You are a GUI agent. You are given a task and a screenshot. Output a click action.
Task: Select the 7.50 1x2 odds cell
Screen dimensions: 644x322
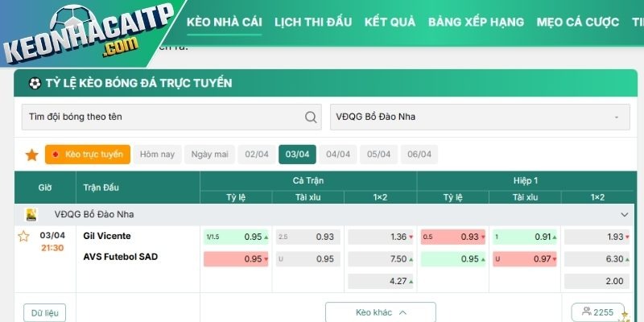coord(380,259)
